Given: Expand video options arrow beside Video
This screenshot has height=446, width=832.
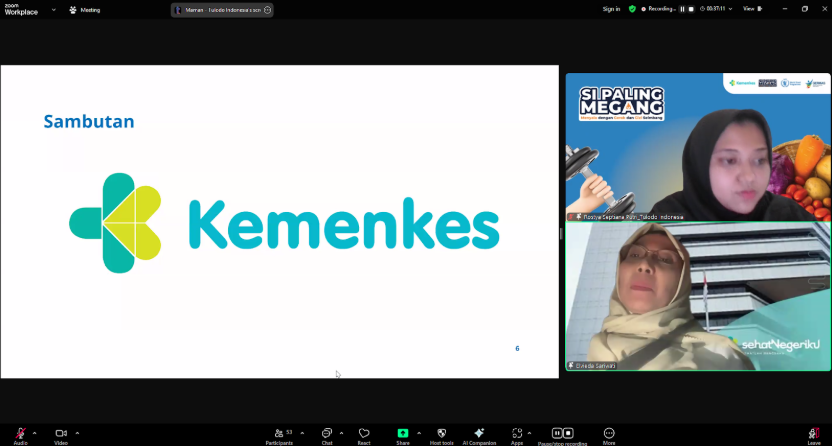Looking at the screenshot, I should click(x=77, y=433).
